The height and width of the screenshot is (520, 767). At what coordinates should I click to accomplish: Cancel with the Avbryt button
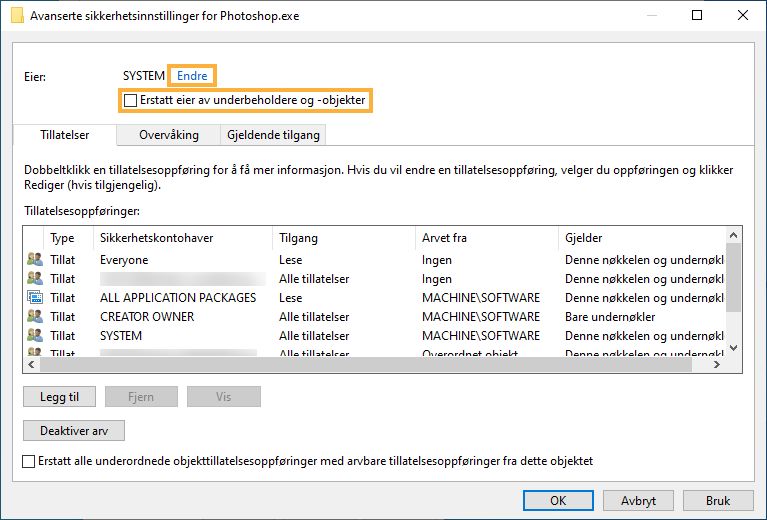pyautogui.click(x=636, y=500)
